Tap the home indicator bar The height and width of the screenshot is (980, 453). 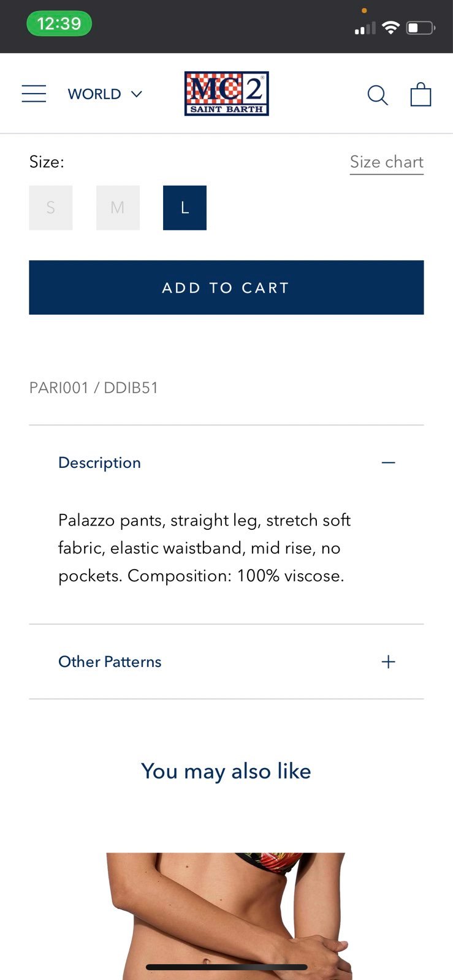coord(226,967)
